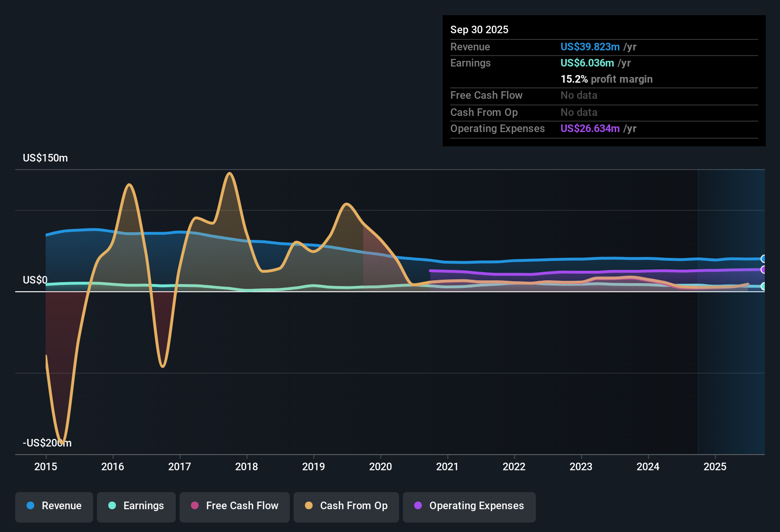This screenshot has width=780, height=532.
Task: Hide the Cash From Op series
Action: click(346, 506)
